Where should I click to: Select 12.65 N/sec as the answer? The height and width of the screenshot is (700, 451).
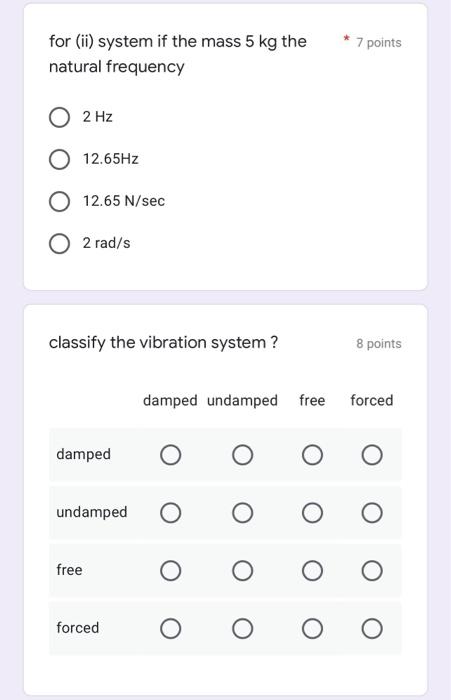59,201
